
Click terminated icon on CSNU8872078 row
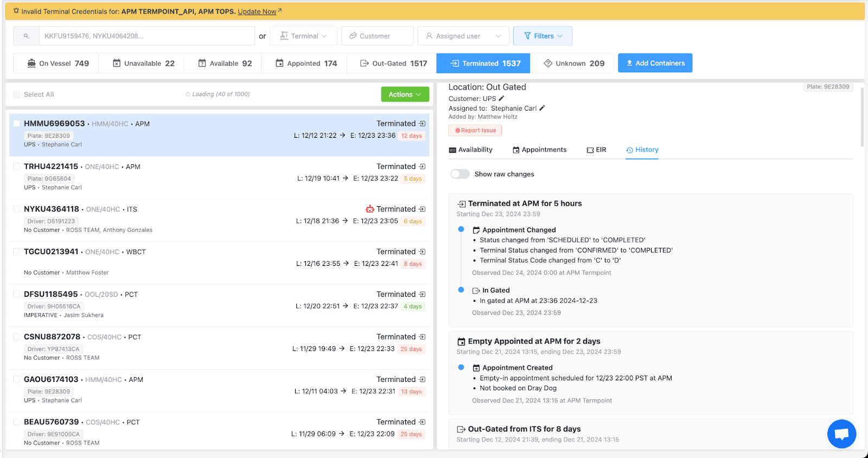point(422,337)
